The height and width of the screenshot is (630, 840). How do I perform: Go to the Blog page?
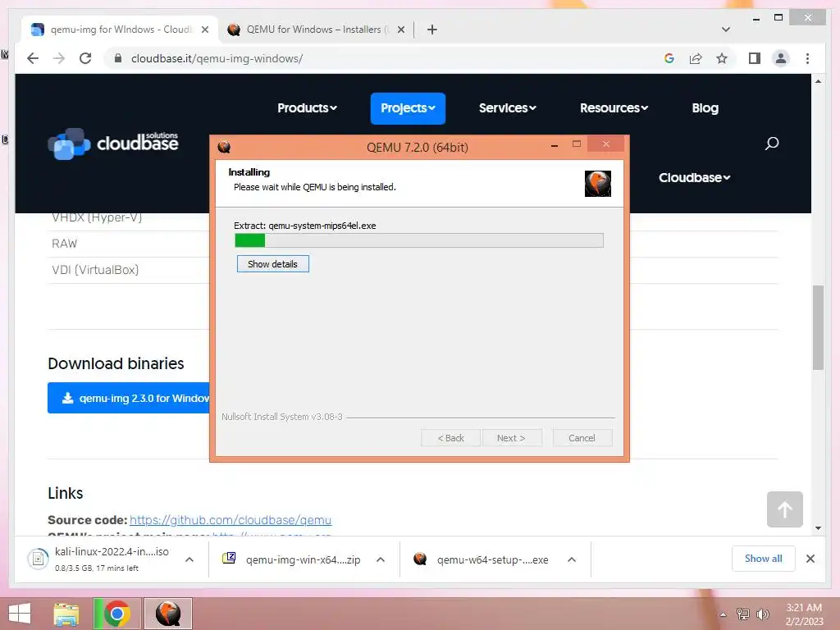pos(705,108)
